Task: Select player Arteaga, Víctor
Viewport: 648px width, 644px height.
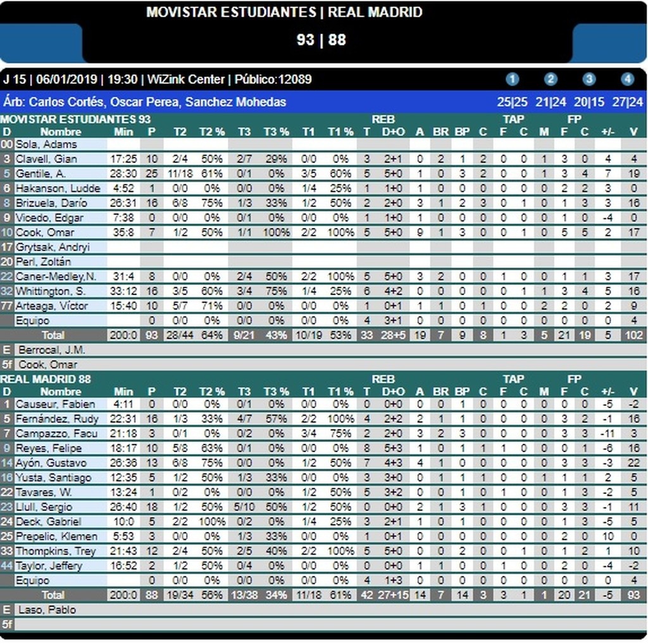Action: [x=52, y=306]
